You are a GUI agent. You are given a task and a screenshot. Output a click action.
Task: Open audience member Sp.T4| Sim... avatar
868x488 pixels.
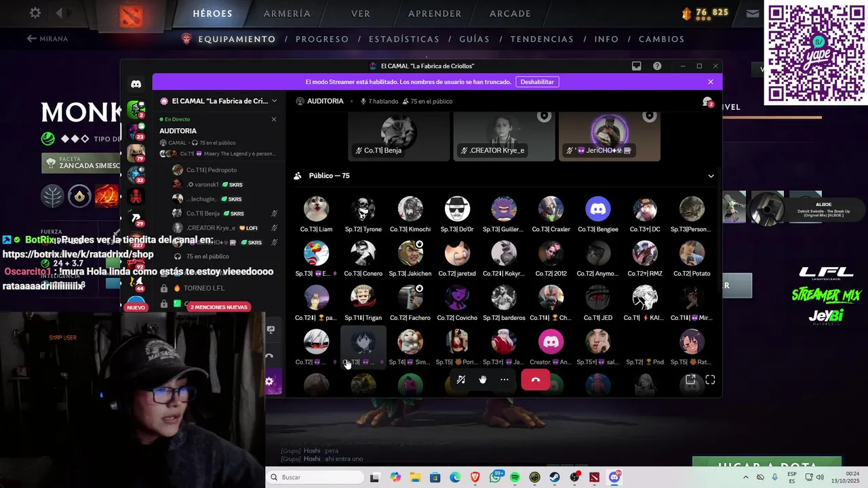click(x=410, y=342)
